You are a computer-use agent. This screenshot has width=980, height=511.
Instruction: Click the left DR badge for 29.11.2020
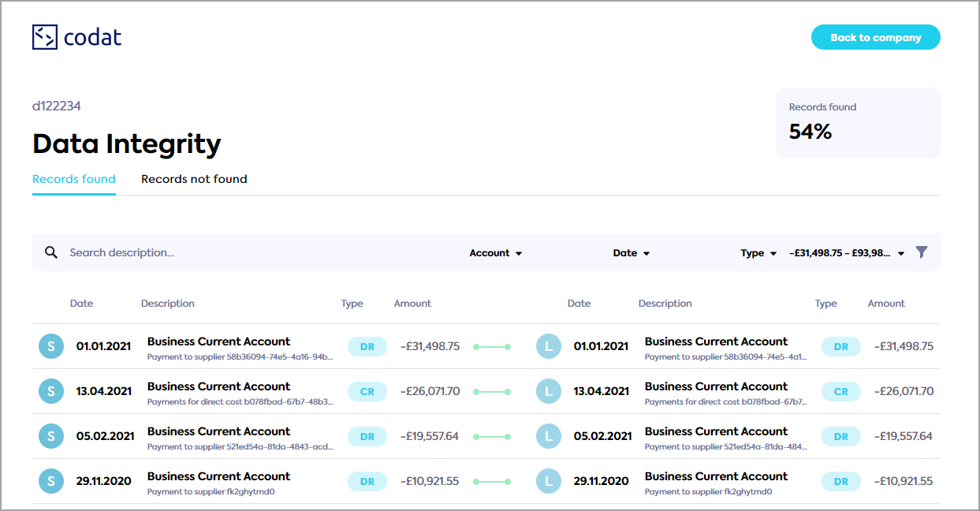(x=367, y=482)
